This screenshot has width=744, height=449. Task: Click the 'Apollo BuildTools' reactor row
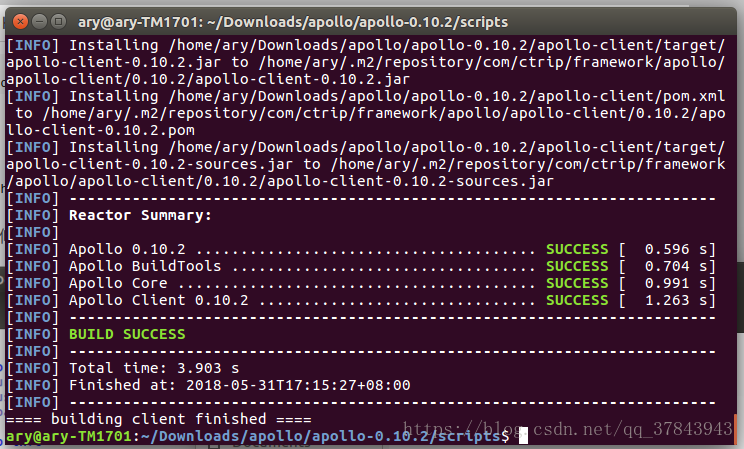[x=361, y=266]
